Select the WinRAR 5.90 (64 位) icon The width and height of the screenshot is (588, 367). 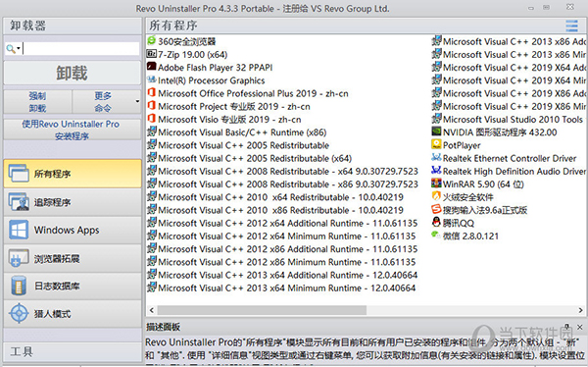[436, 183]
